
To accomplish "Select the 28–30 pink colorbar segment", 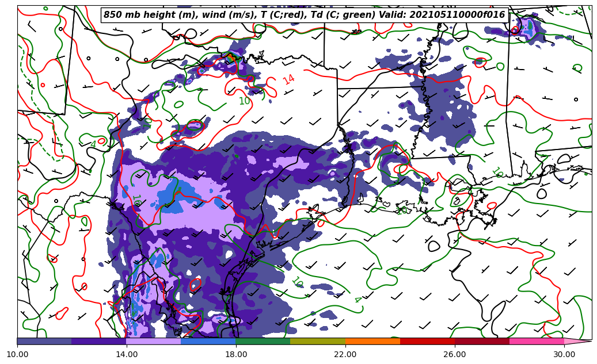I will pos(537,341).
